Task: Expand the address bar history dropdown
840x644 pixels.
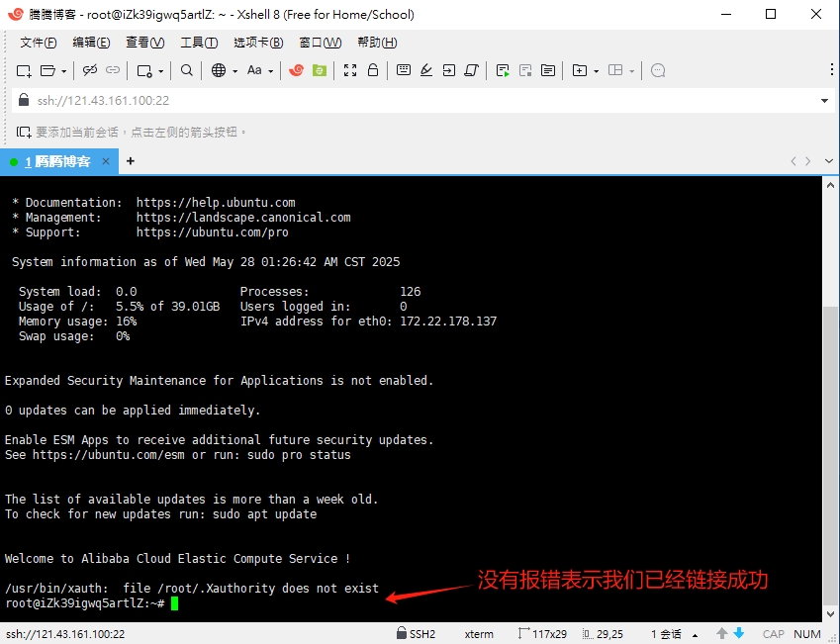Action: (x=825, y=101)
